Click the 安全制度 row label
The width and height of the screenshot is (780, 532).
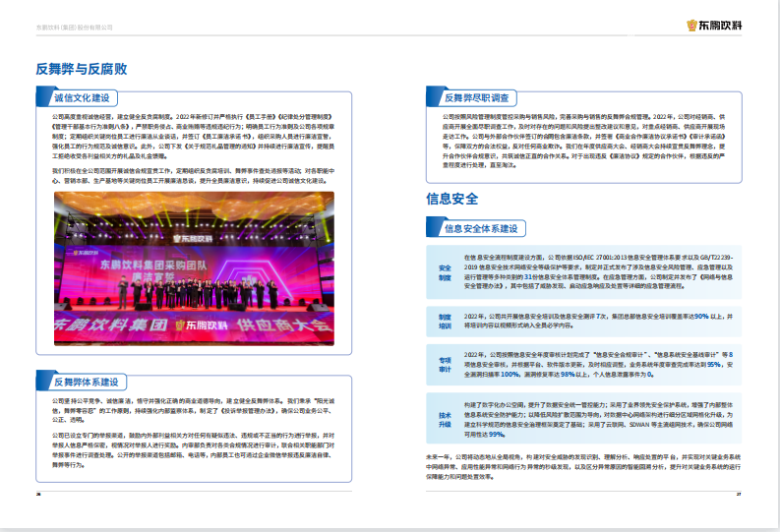pos(445,272)
